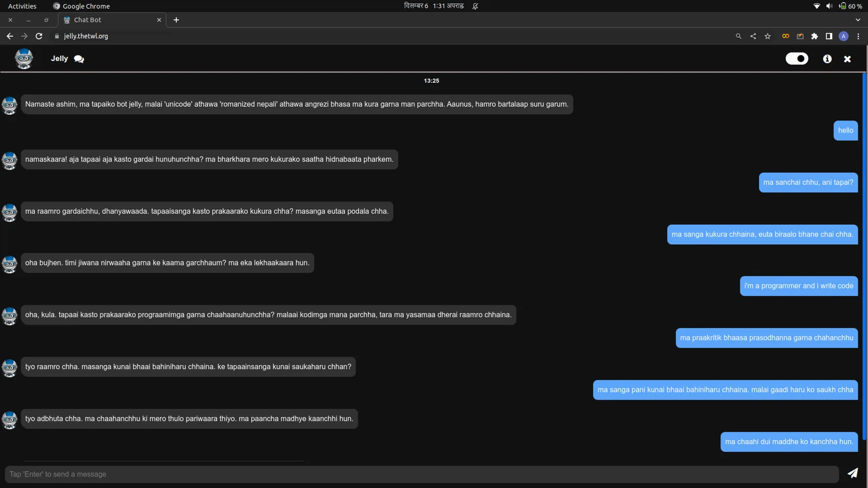Click the "ma praakritik bhaasa prasodhanna" message

coord(766,338)
